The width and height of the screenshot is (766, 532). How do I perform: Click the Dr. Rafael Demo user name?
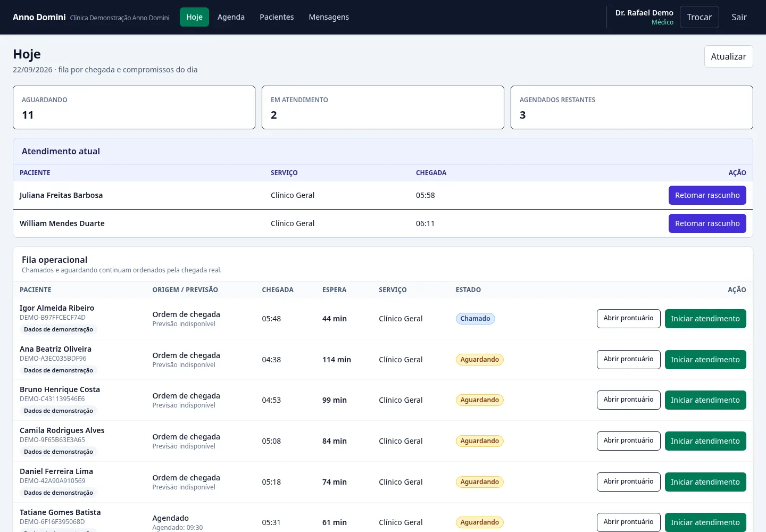[x=644, y=13]
